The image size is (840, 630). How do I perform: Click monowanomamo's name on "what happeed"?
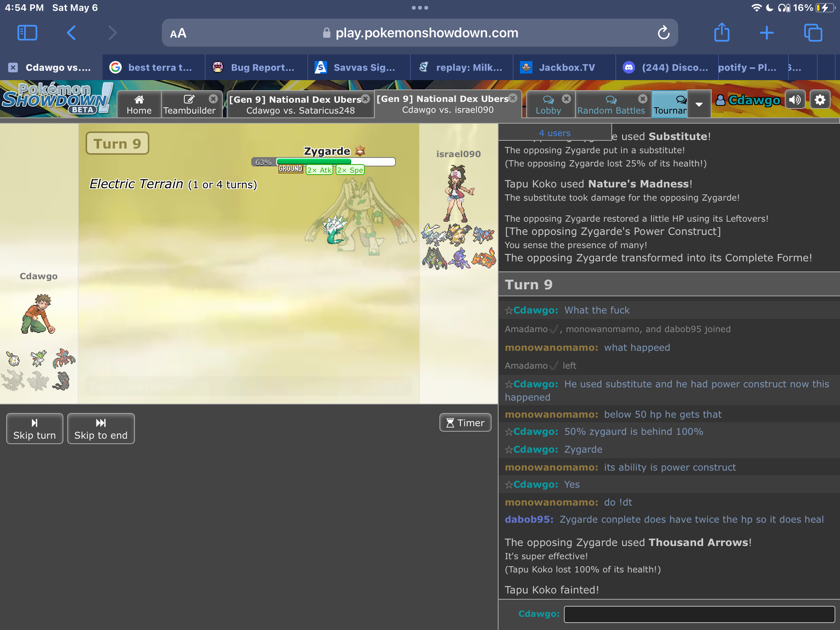[551, 347]
